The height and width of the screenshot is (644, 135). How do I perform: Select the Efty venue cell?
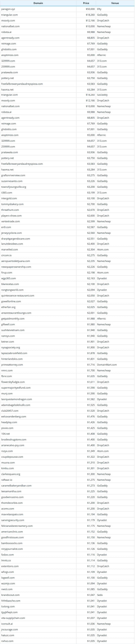point(99,9)
